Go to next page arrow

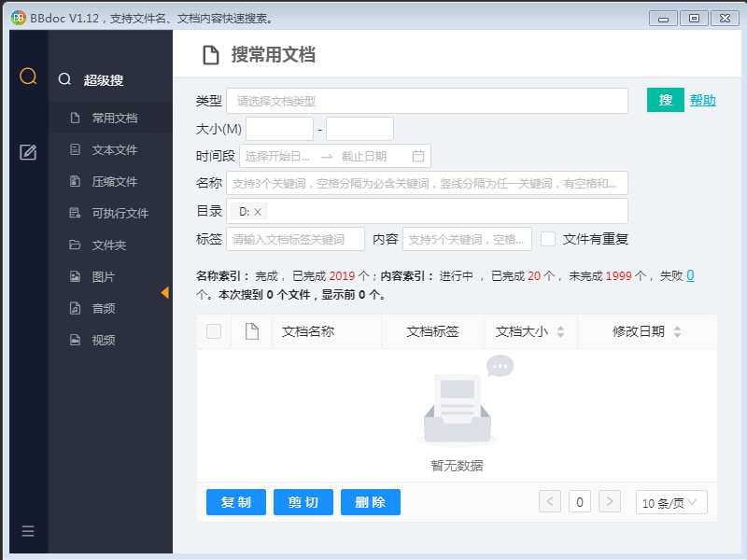[x=610, y=501]
